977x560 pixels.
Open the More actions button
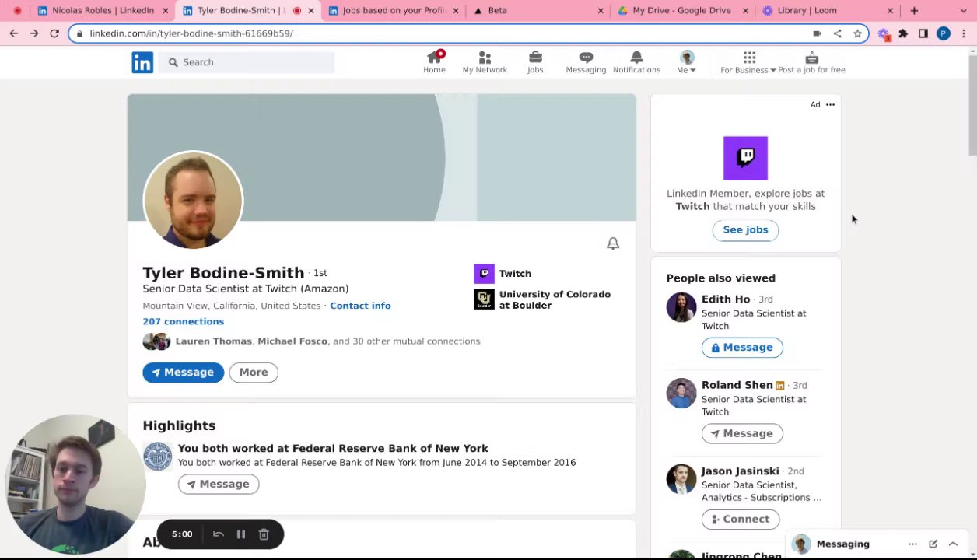click(x=254, y=372)
